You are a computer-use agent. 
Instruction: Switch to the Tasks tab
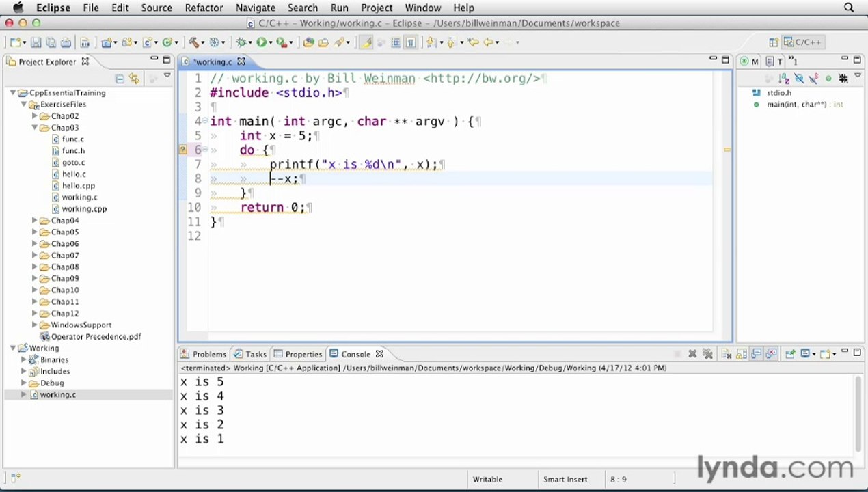[250, 354]
